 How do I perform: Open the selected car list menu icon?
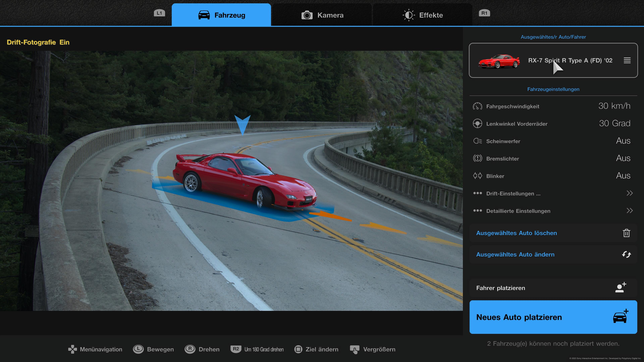click(627, 60)
